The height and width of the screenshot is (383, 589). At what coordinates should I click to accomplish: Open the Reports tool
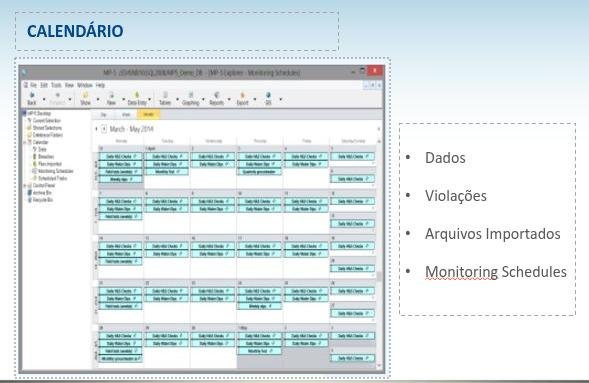[x=216, y=99]
